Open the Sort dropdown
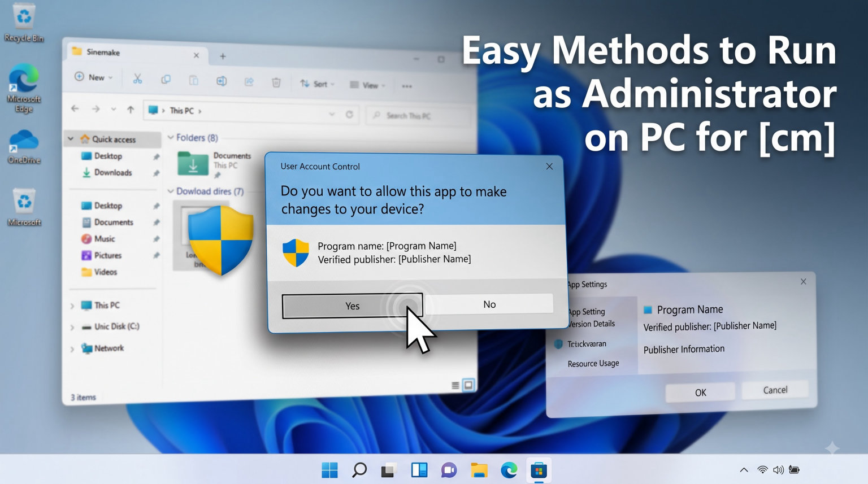 tap(317, 84)
